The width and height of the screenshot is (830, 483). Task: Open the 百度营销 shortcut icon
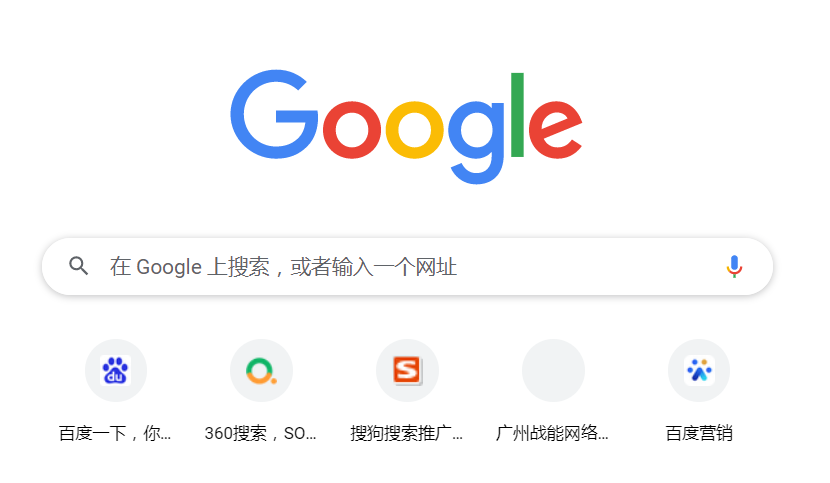[x=699, y=370]
